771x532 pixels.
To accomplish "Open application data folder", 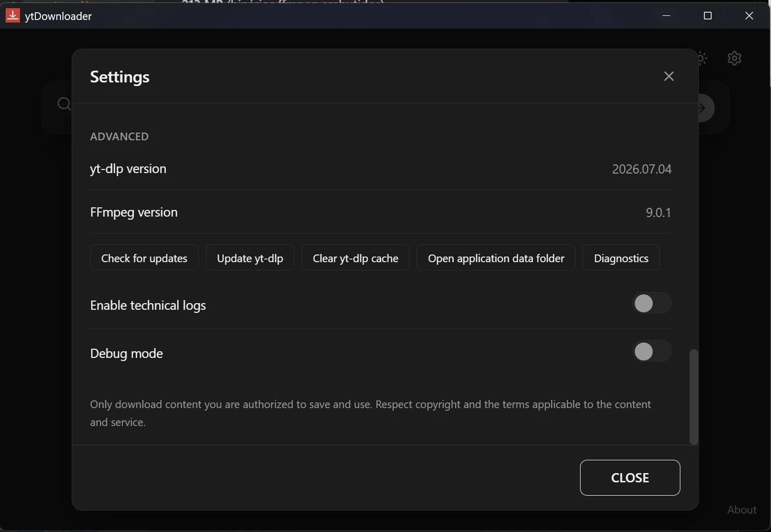I will click(496, 258).
